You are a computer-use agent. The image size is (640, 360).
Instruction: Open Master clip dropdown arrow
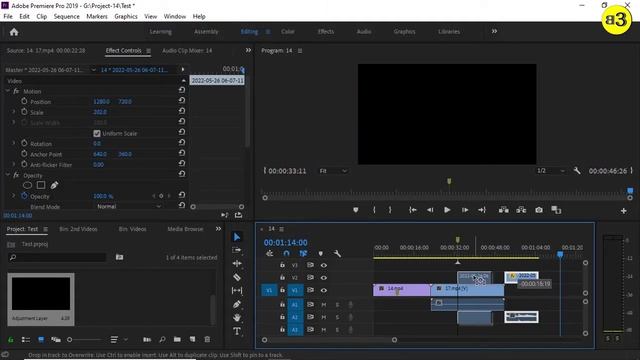pyautogui.click(x=93, y=70)
